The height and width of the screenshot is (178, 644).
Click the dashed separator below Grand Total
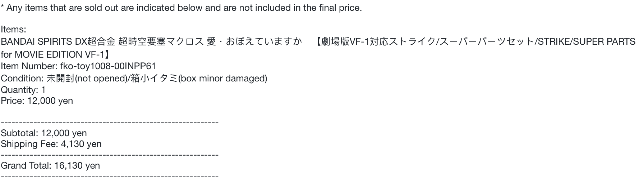(x=110, y=176)
